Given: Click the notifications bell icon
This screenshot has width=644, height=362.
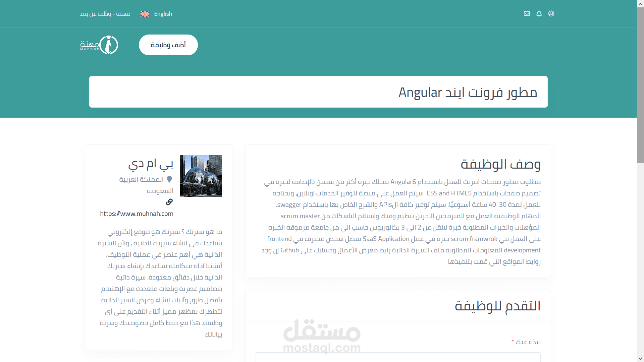Looking at the screenshot, I should (539, 14).
